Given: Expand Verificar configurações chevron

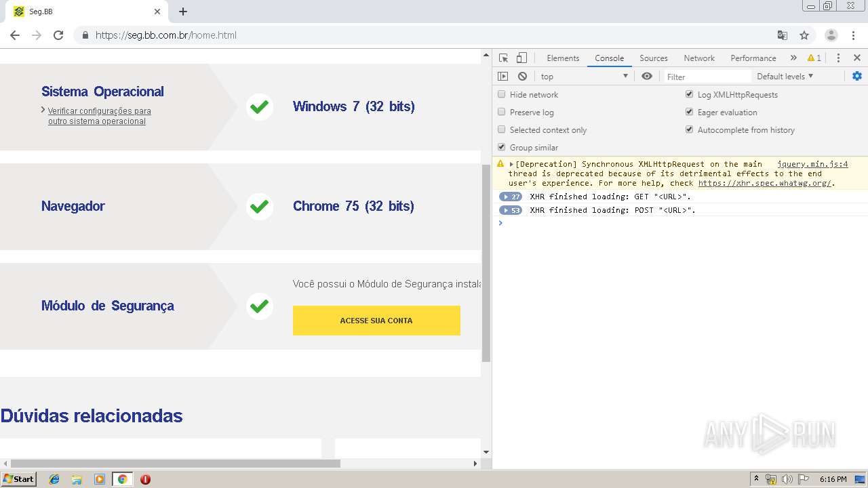Looking at the screenshot, I should coord(43,110).
